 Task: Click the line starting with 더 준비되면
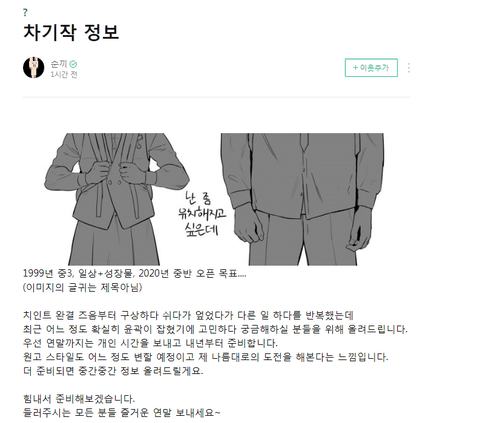[113, 371]
